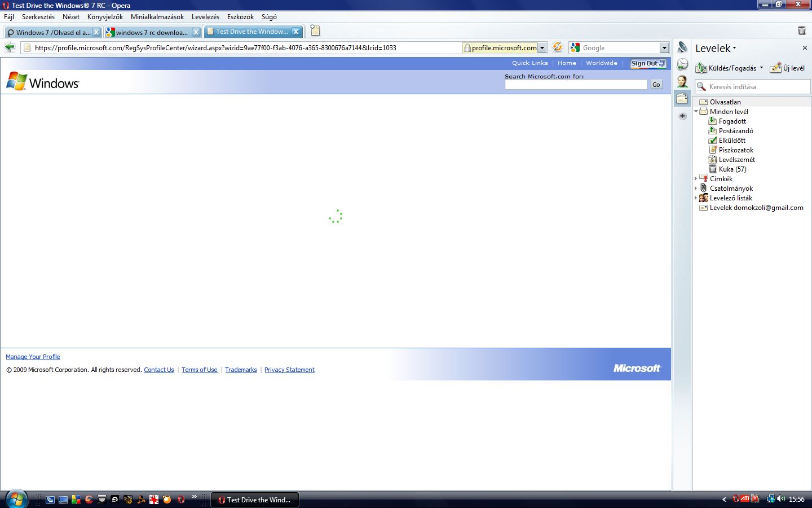Click the padlock security icon in address bar

pos(467,48)
